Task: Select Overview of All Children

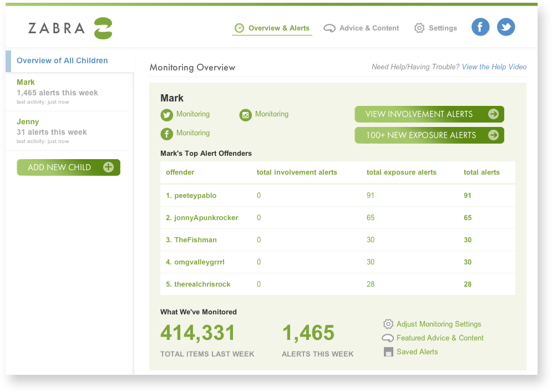Action: pyautogui.click(x=70, y=61)
